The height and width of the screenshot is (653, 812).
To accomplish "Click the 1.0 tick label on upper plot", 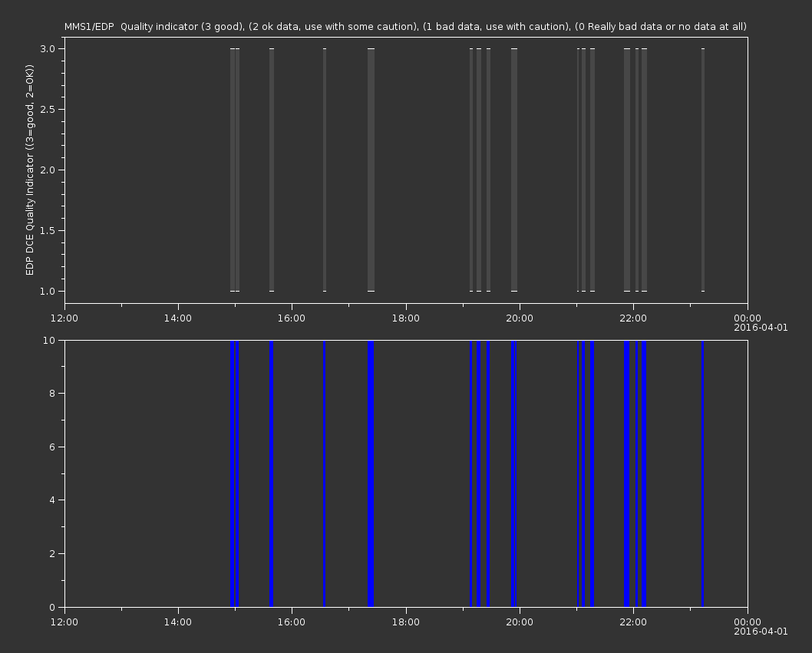I will click(48, 291).
